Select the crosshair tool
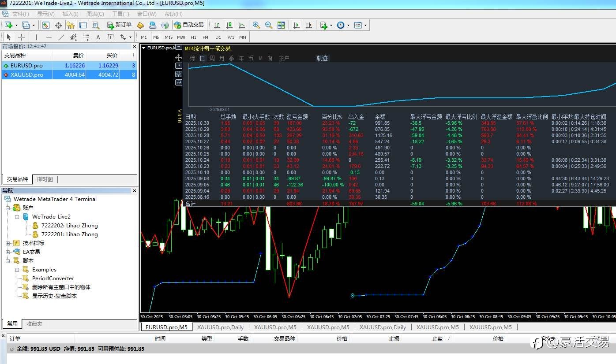 (x=21, y=37)
